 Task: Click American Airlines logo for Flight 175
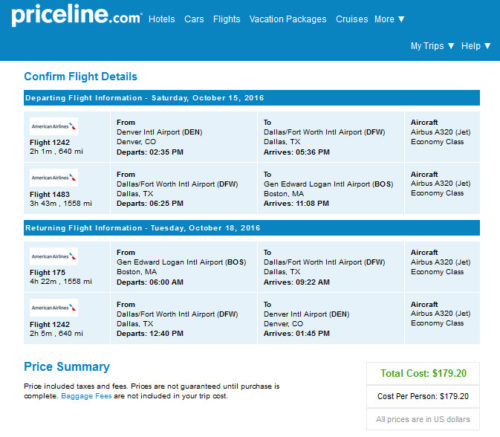click(x=54, y=256)
